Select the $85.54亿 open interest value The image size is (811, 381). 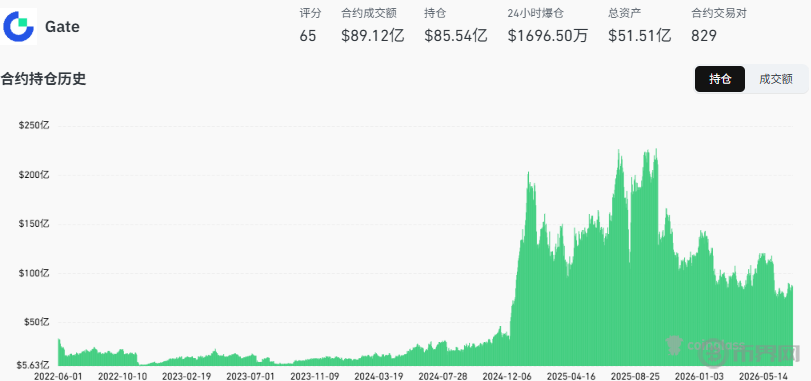tap(456, 36)
